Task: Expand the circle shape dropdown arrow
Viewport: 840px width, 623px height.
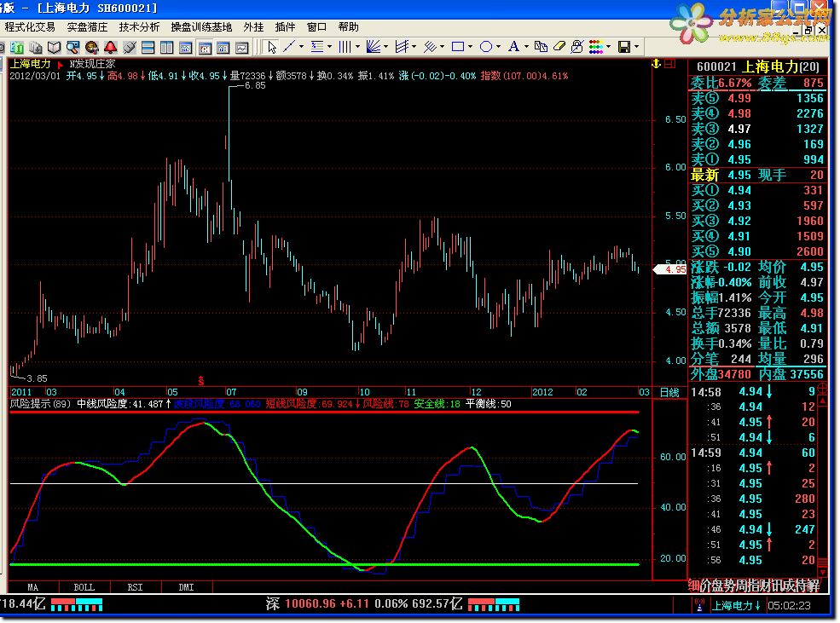Action: (x=498, y=47)
